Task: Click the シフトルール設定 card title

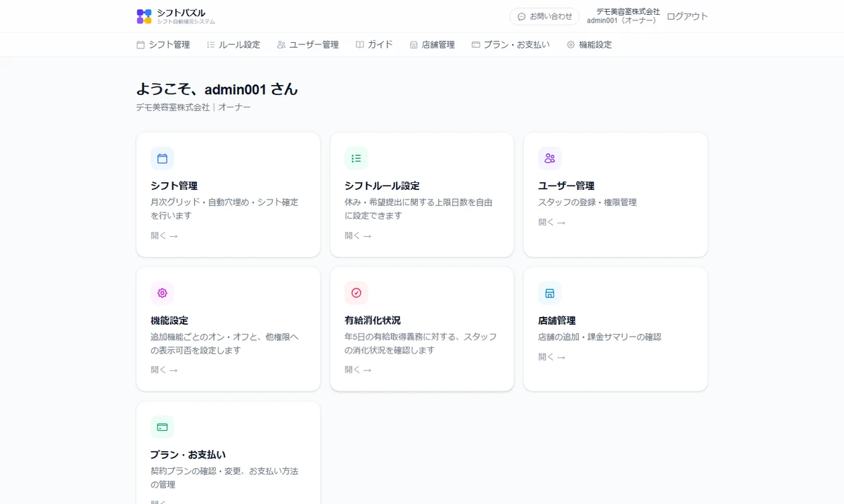Action: [382, 186]
